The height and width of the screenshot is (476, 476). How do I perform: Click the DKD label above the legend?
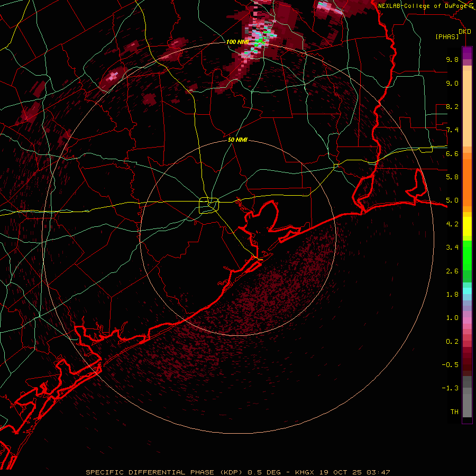pos(465,32)
